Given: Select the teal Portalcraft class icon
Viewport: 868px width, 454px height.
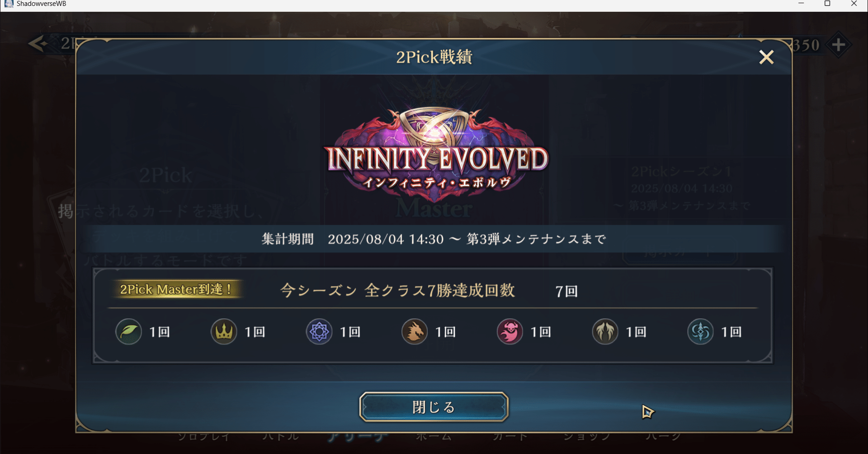Looking at the screenshot, I should tap(701, 331).
